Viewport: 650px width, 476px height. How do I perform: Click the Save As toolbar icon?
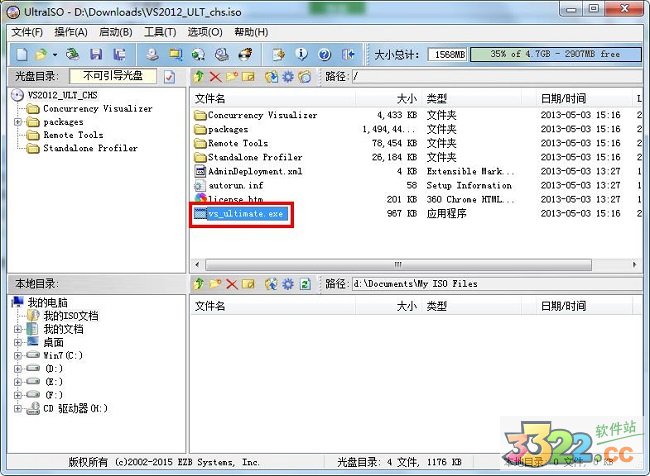click(x=119, y=54)
